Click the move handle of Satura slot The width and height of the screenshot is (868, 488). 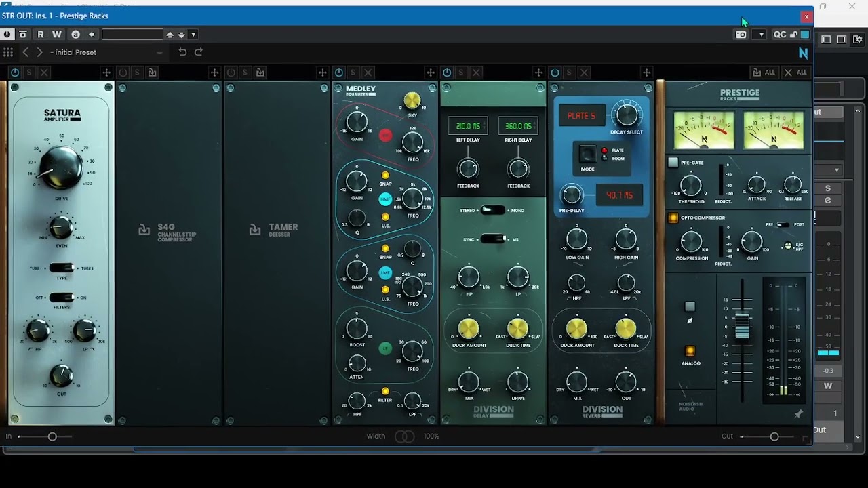click(x=106, y=73)
